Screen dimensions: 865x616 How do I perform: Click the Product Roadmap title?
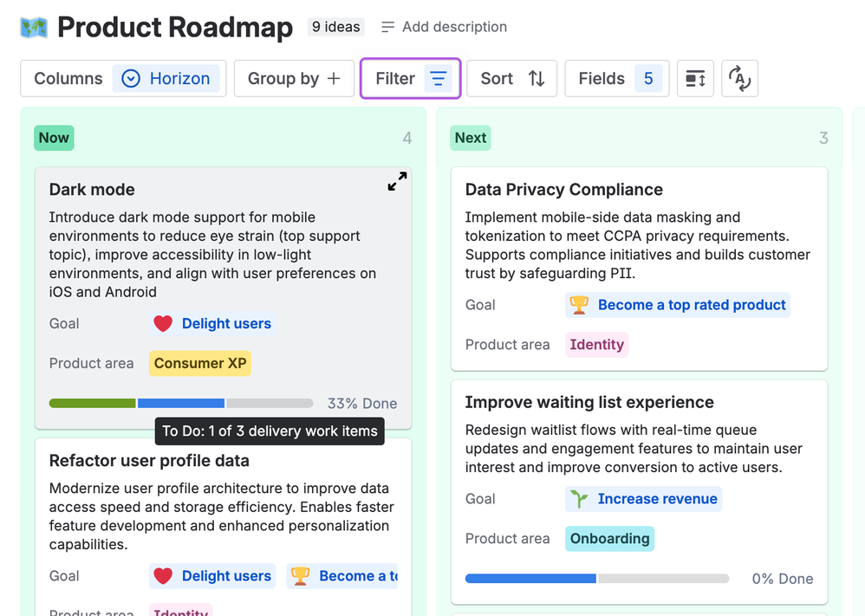pyautogui.click(x=175, y=28)
